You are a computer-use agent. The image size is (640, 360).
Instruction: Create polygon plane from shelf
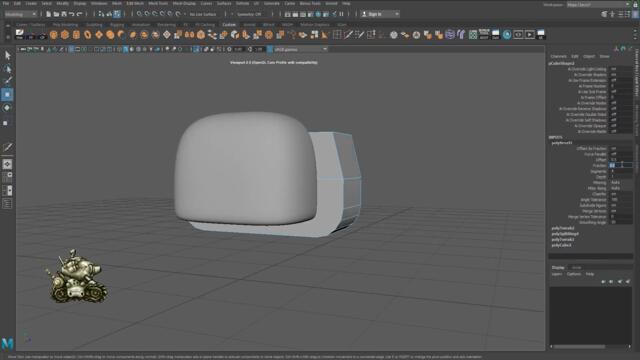(99, 35)
